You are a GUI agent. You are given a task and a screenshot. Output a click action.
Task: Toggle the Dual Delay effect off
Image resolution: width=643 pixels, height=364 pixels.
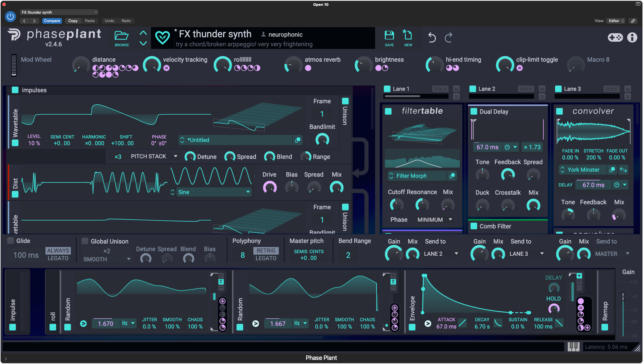(474, 111)
